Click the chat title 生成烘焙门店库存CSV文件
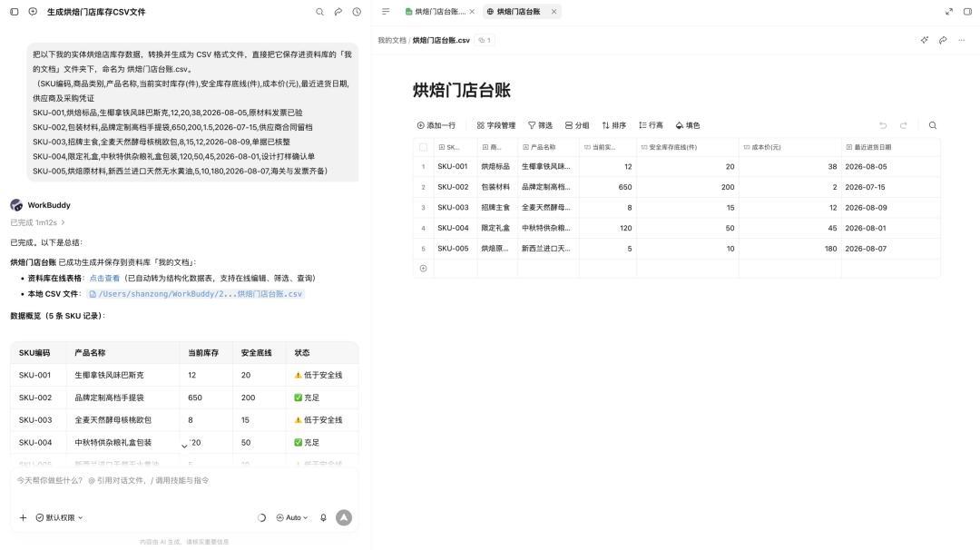The width and height of the screenshot is (980, 550). 96,12
